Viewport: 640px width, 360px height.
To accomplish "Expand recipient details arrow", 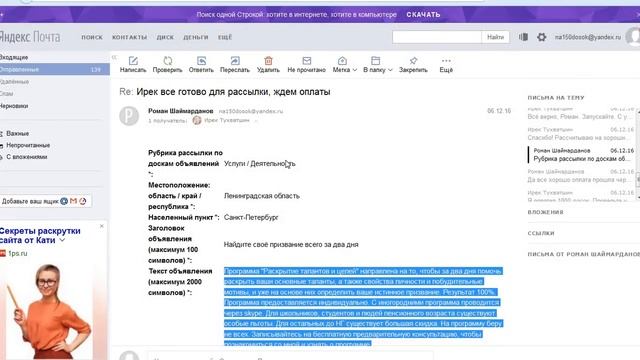I will click(x=256, y=121).
